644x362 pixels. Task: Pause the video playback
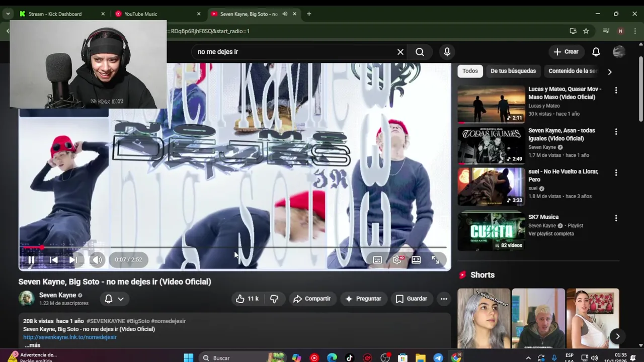pyautogui.click(x=31, y=260)
